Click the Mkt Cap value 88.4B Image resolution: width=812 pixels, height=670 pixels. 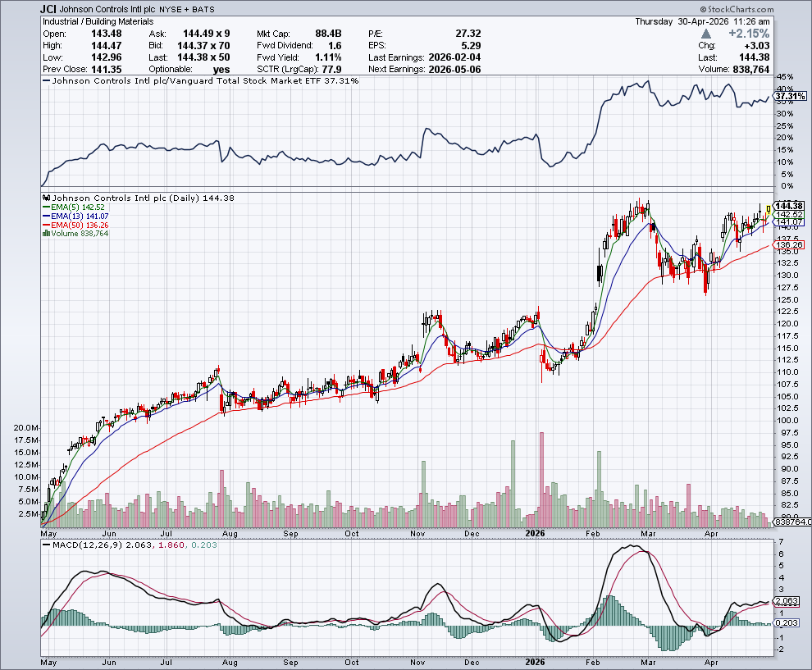point(328,34)
